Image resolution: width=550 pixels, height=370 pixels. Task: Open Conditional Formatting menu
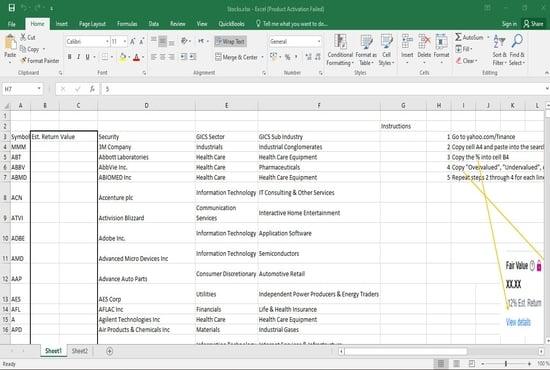340,50
